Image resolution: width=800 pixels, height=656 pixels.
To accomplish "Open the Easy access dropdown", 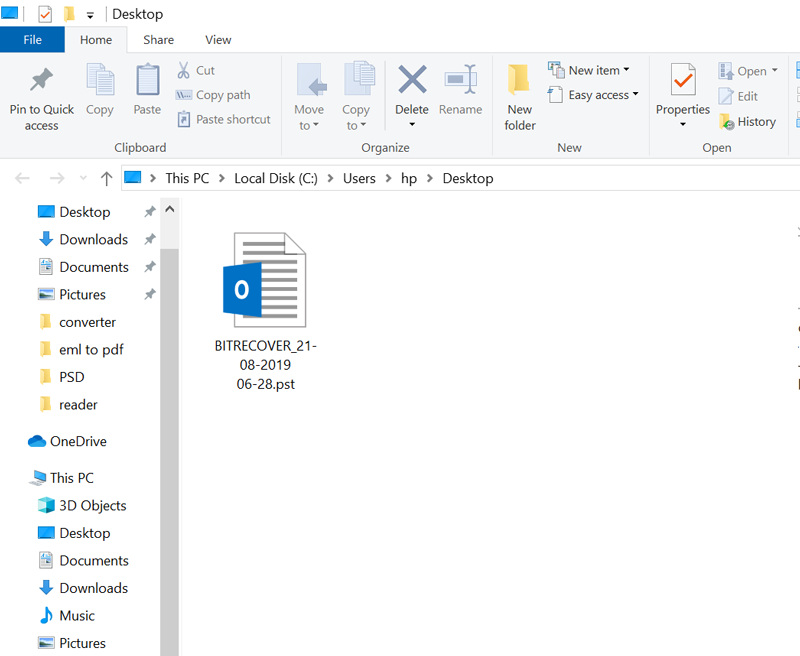I will [593, 95].
